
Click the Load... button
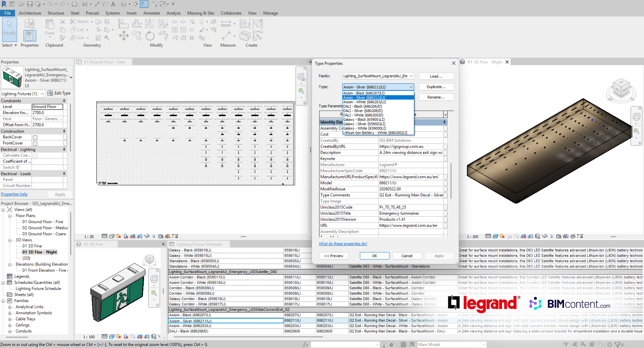coord(436,76)
